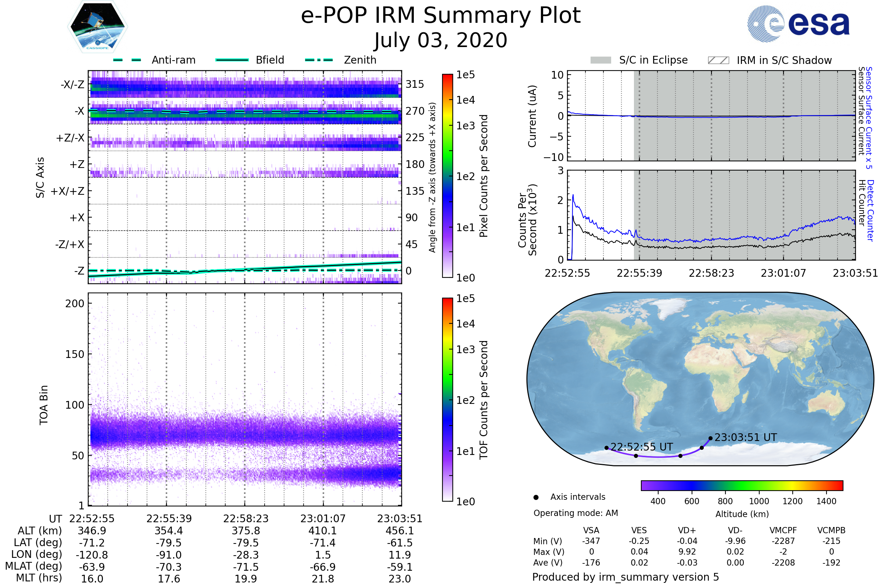882x588 pixels.
Task: Click the TOF Counts per Second colorbar
Action: [x=447, y=399]
